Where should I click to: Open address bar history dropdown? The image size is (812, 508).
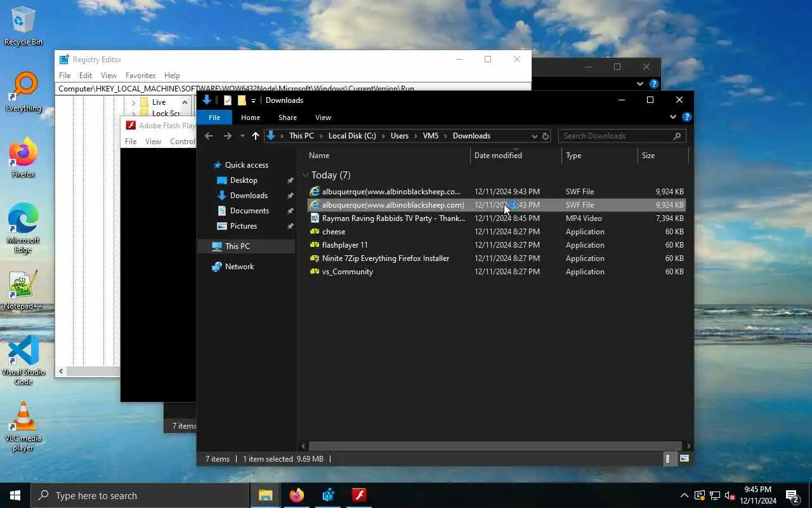(534, 136)
